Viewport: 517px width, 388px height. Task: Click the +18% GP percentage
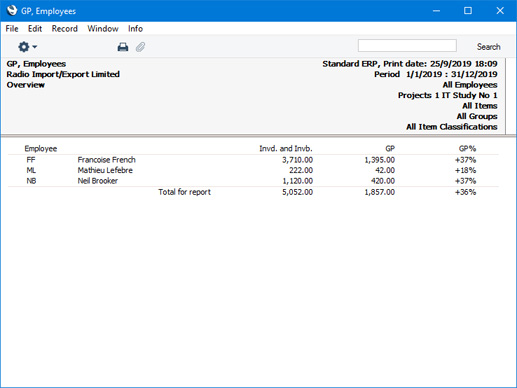tap(465, 170)
